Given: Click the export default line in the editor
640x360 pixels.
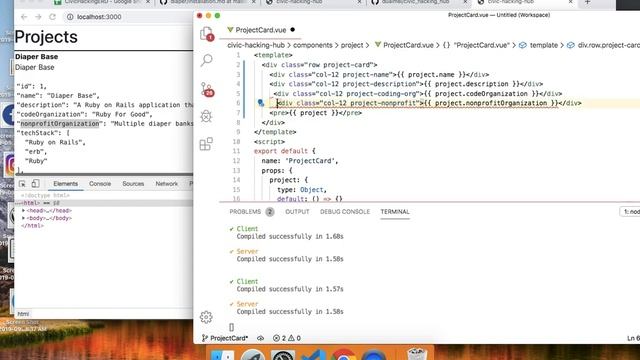Looking at the screenshot, I should (284, 151).
